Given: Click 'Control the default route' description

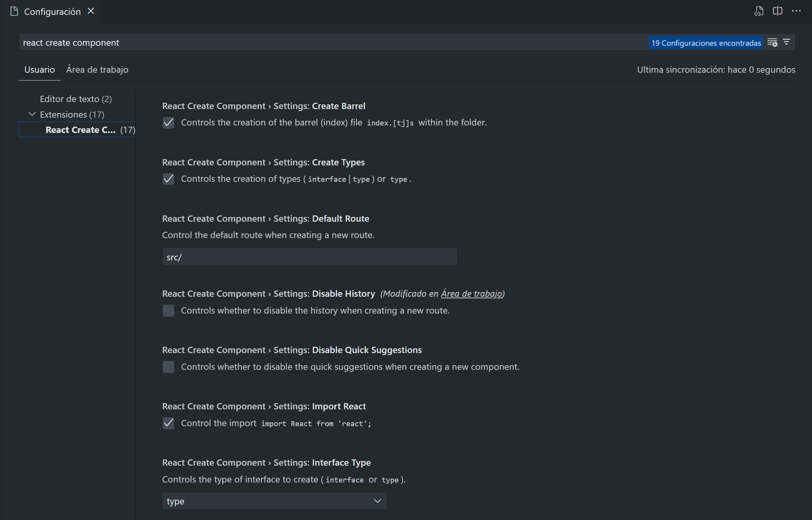Looking at the screenshot, I should click(x=268, y=235).
